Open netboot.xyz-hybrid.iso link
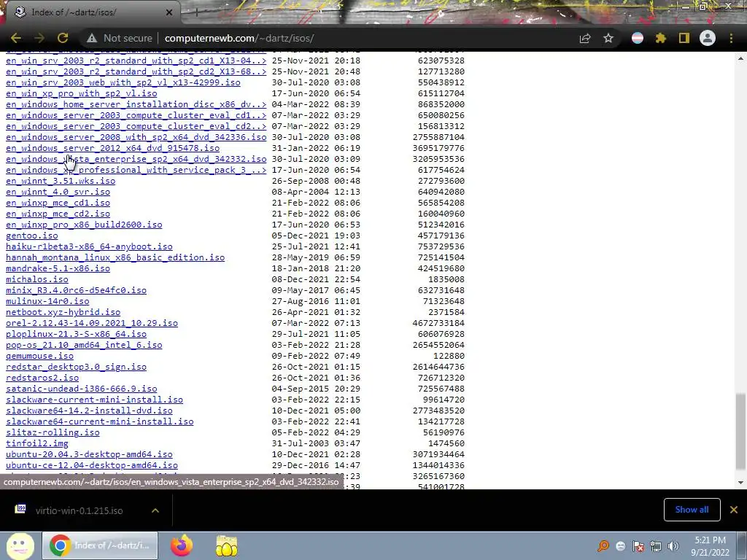The height and width of the screenshot is (560, 747). click(x=63, y=312)
